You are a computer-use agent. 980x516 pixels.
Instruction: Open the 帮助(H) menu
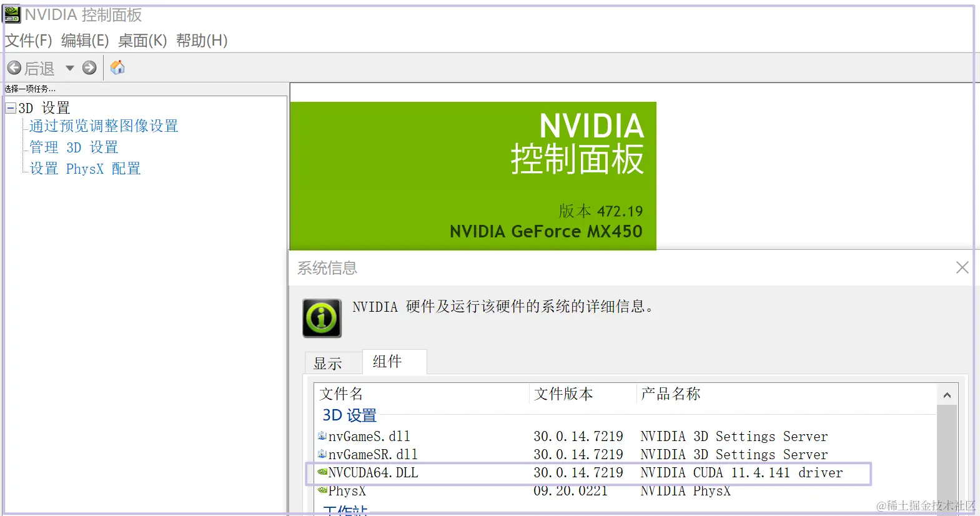point(202,41)
